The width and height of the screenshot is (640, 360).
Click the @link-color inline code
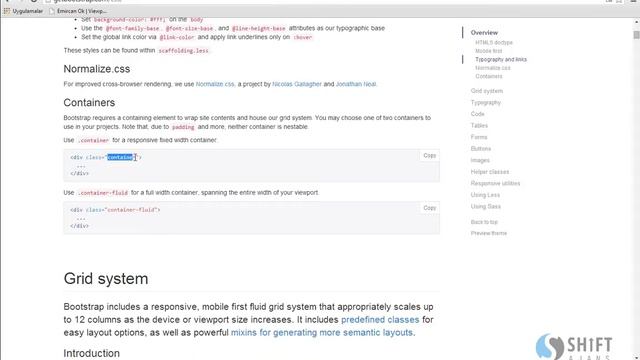[177, 37]
